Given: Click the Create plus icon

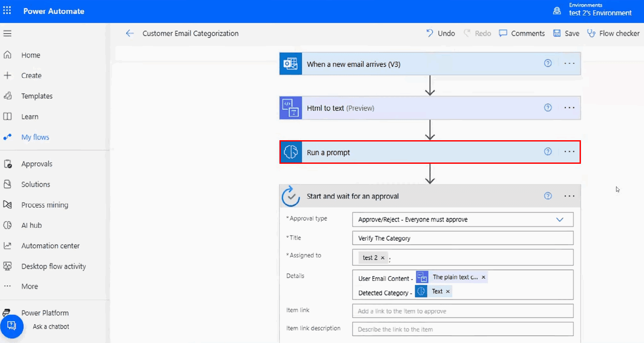Looking at the screenshot, I should click(7, 75).
